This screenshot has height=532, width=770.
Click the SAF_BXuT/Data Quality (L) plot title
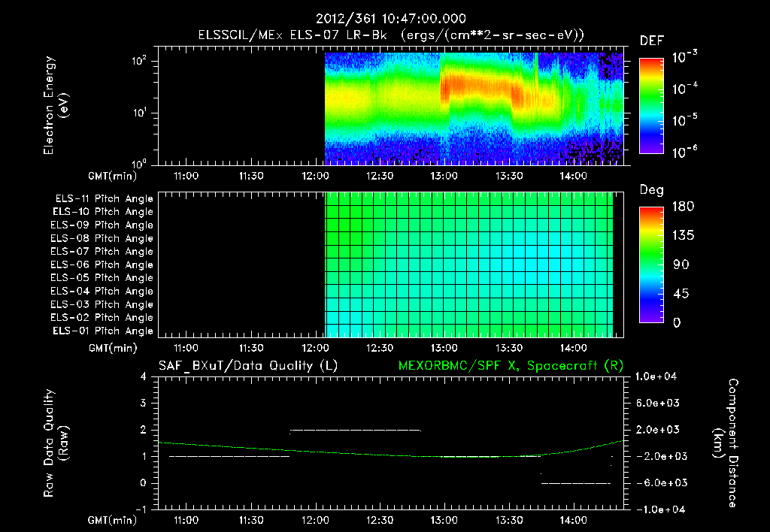(248, 366)
